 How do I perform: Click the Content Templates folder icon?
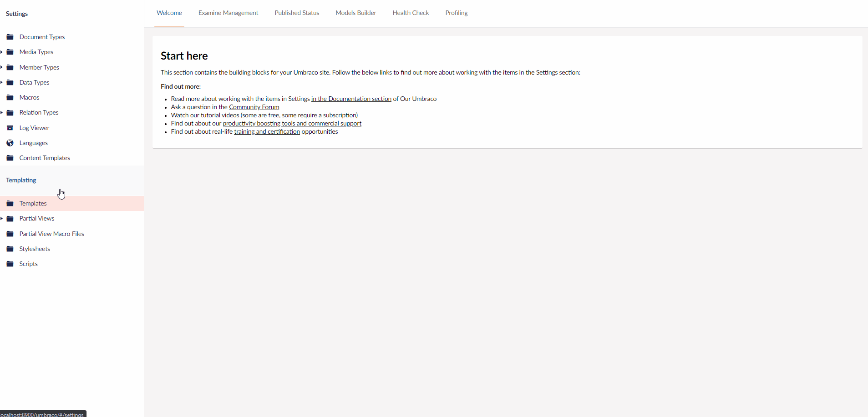tap(10, 158)
